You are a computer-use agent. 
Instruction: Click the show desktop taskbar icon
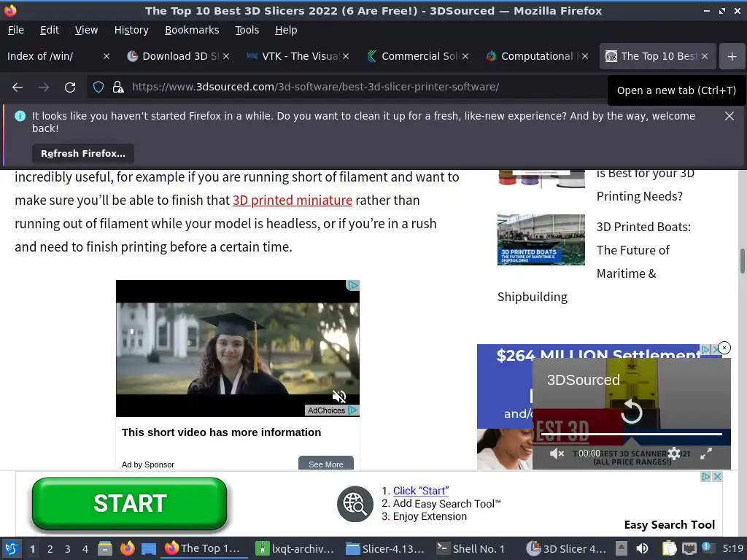pos(149,549)
